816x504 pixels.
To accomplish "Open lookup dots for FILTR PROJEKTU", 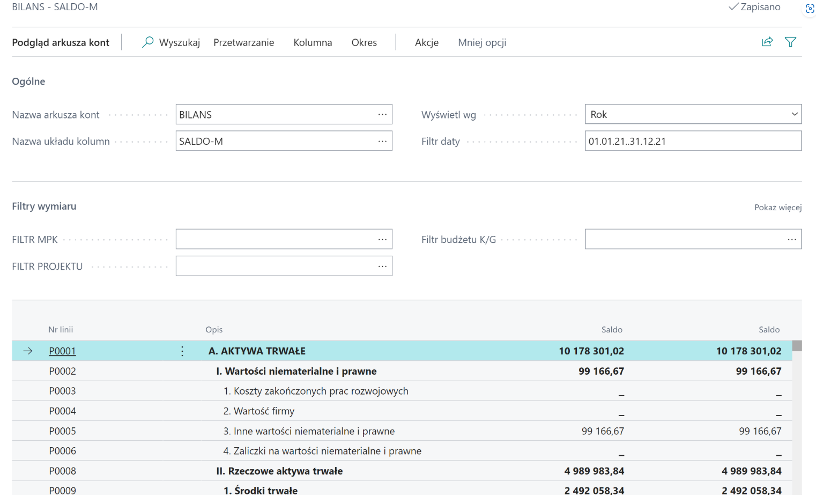I will coord(382,266).
